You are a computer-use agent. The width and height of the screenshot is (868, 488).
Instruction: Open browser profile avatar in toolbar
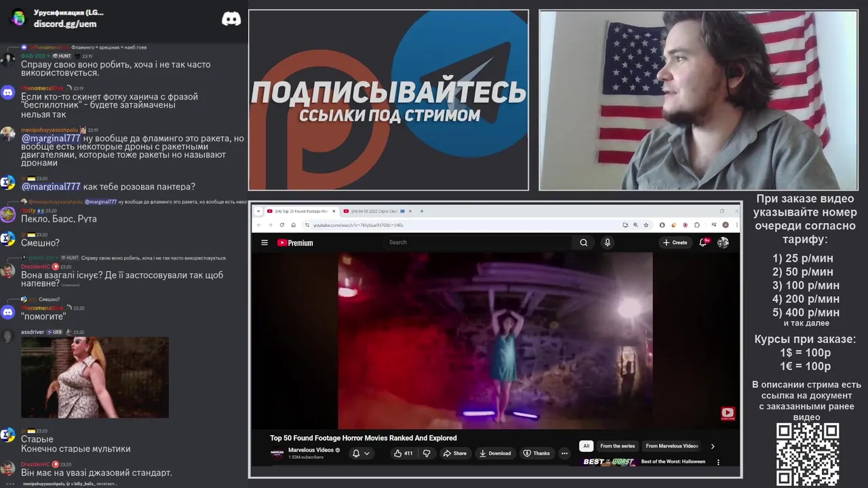click(726, 225)
